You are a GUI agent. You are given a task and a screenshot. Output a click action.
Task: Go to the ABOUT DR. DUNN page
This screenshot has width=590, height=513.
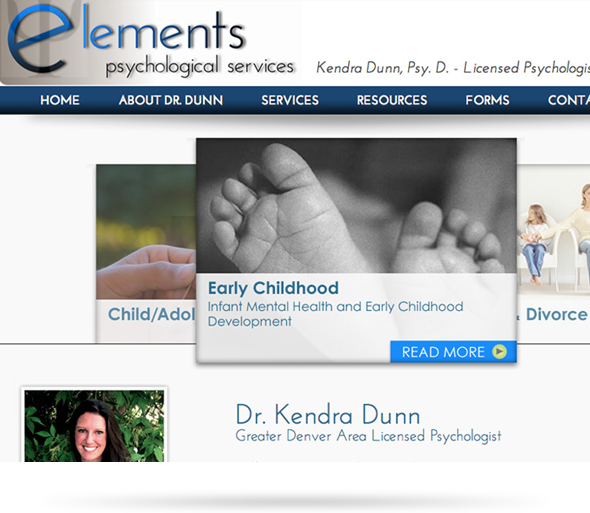click(171, 100)
